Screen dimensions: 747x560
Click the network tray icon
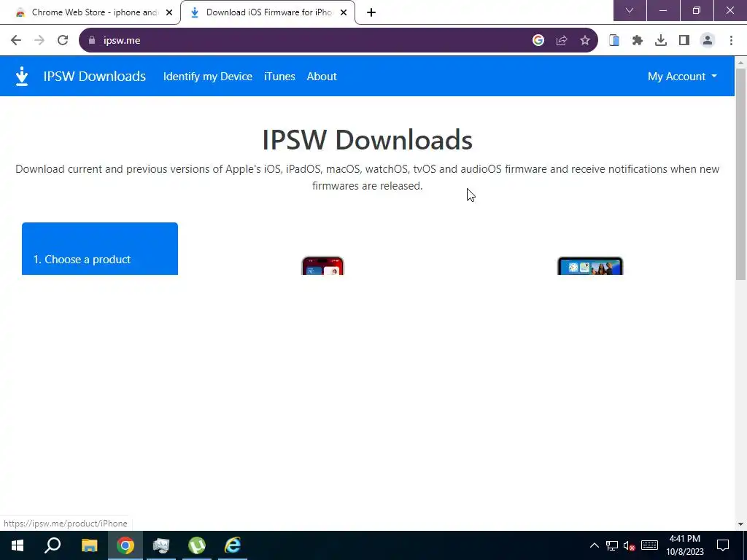[x=612, y=545]
